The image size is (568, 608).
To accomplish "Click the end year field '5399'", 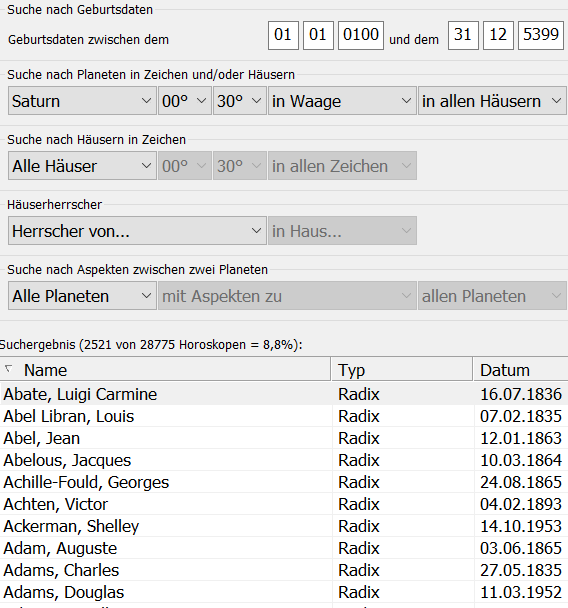I will (541, 35).
